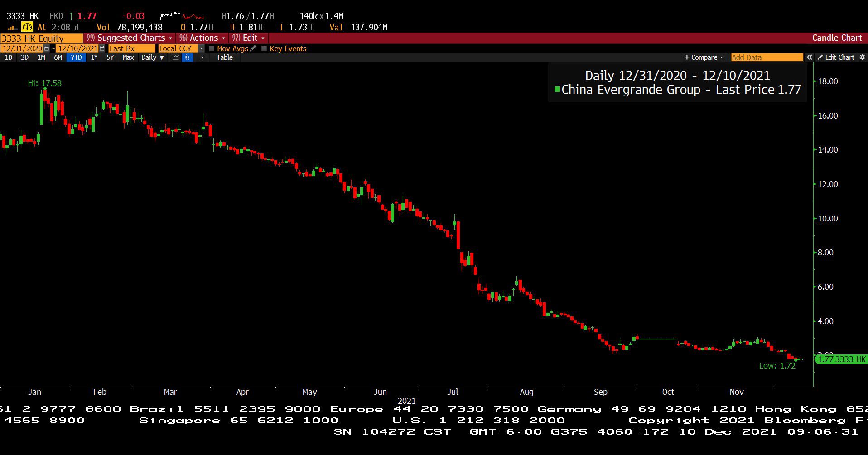
Task: Click the 140k x 1.4M size text
Action: coord(321,16)
